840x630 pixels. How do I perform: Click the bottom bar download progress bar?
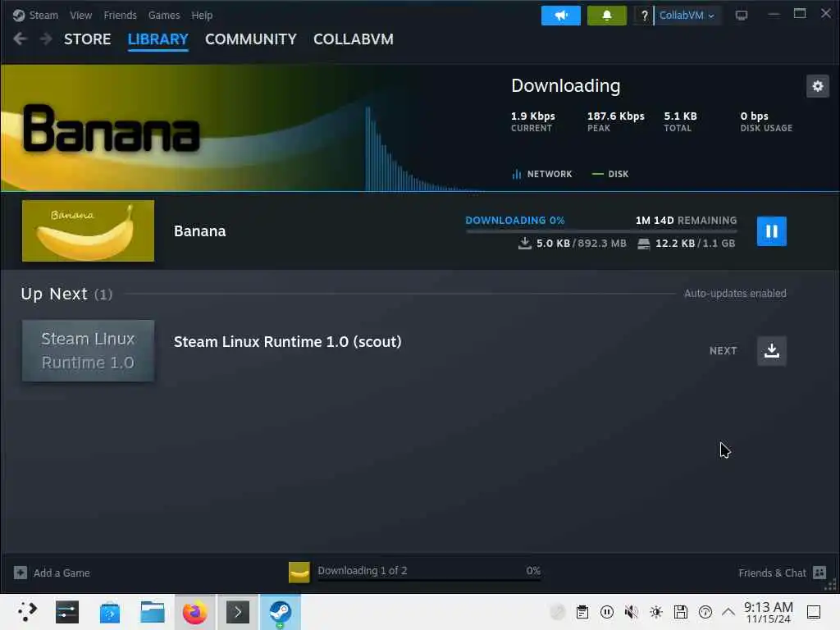pyautogui.click(x=429, y=580)
